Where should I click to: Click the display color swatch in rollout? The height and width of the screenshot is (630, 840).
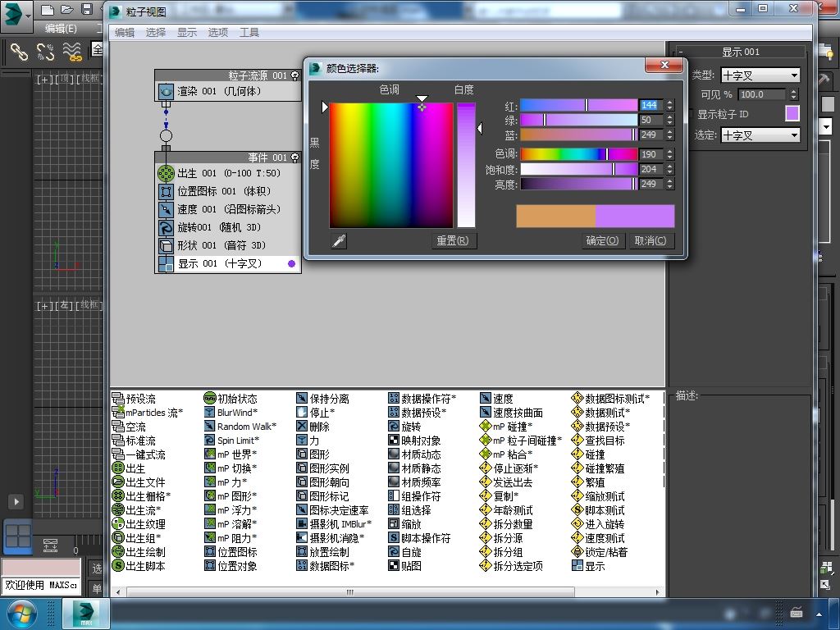(792, 113)
